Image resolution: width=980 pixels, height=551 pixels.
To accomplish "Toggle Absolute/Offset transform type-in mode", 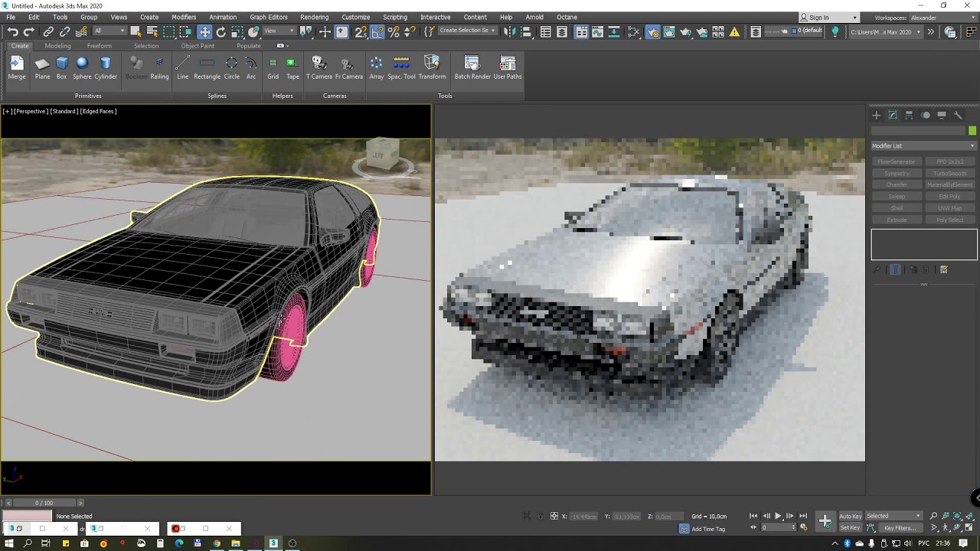I will [x=554, y=516].
